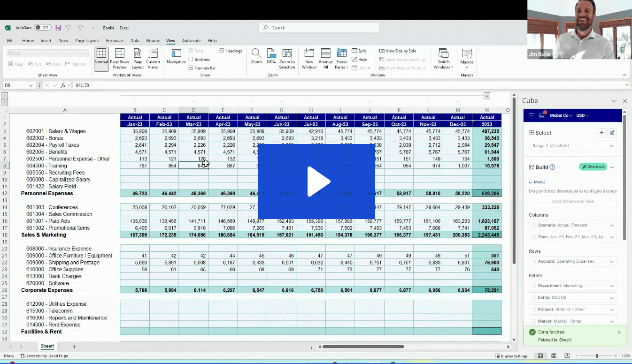
Task: Select the Normal workbook view
Action: pos(101,58)
